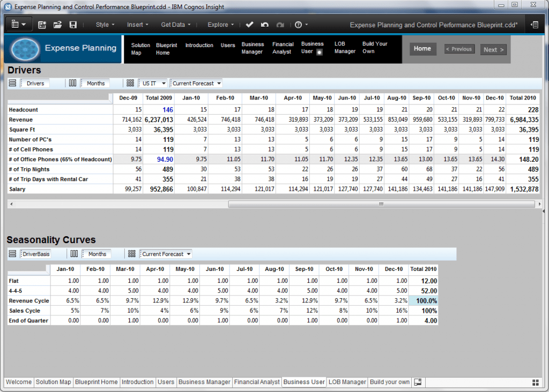This screenshot has width=549, height=392.
Task: Commit changes using the checkmark icon
Action: click(x=249, y=25)
